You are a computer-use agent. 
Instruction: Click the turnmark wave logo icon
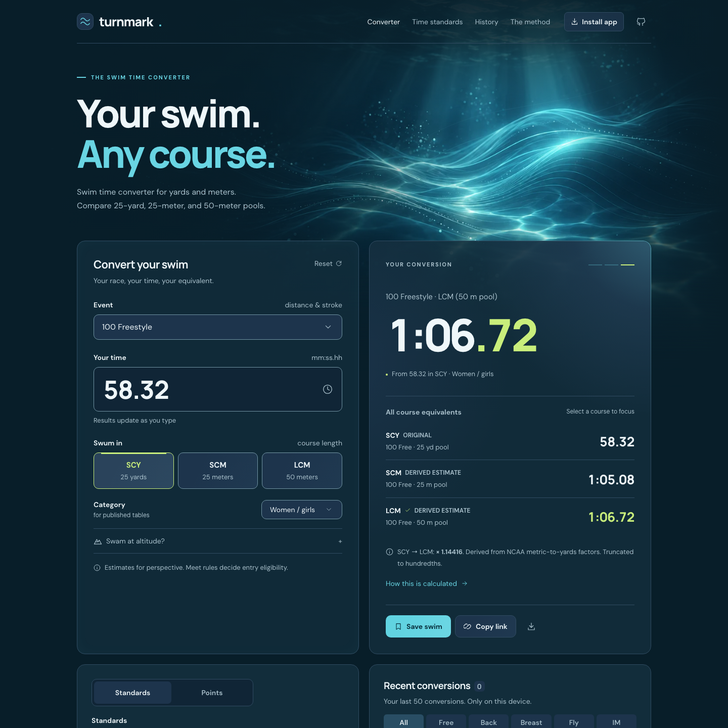tap(85, 22)
